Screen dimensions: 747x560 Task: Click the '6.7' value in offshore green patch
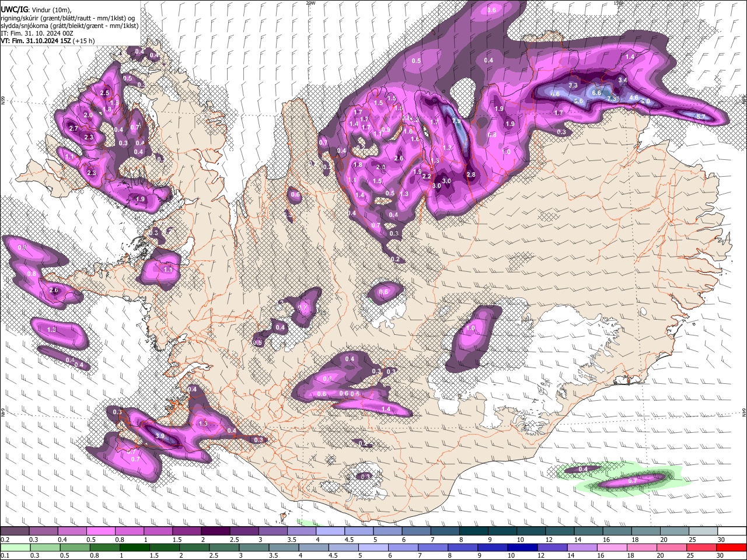[x=632, y=481]
